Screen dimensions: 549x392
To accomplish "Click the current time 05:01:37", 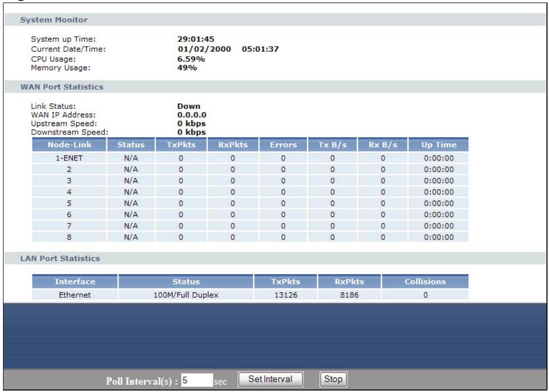I will pyautogui.click(x=260, y=49).
